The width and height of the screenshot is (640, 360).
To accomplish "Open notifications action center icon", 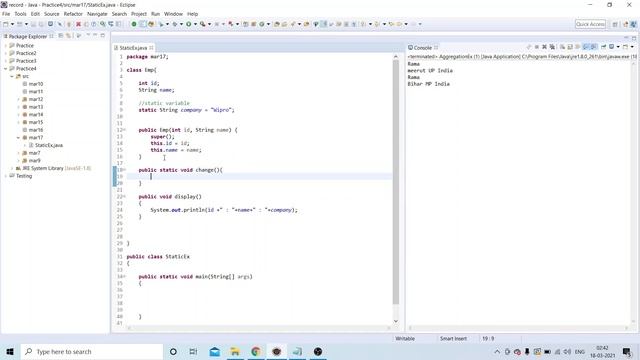I will coord(627,351).
